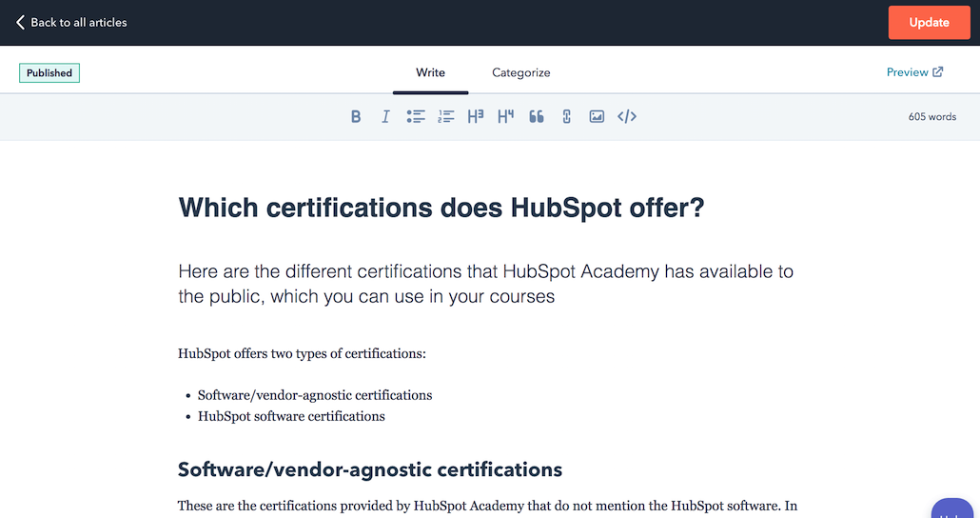Click the external-link icon beside Preview
Image resolution: width=980 pixels, height=518 pixels.
pos(937,72)
